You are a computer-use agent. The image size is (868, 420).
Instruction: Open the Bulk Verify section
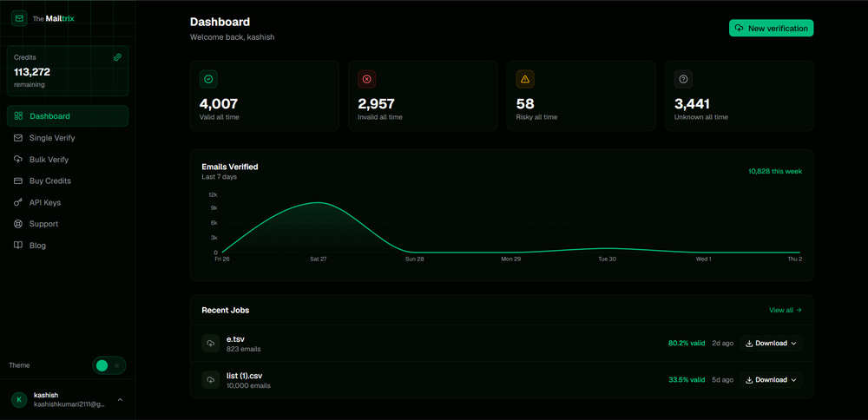[68, 160]
